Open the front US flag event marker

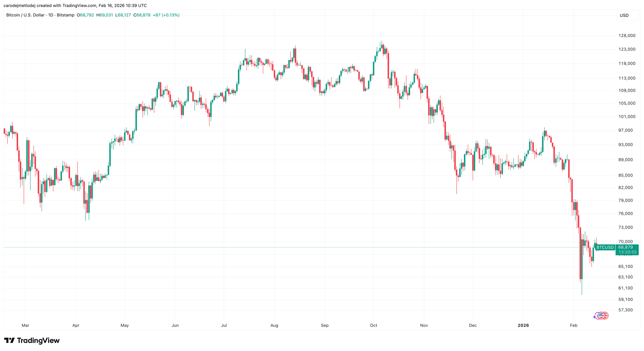[x=602, y=315]
